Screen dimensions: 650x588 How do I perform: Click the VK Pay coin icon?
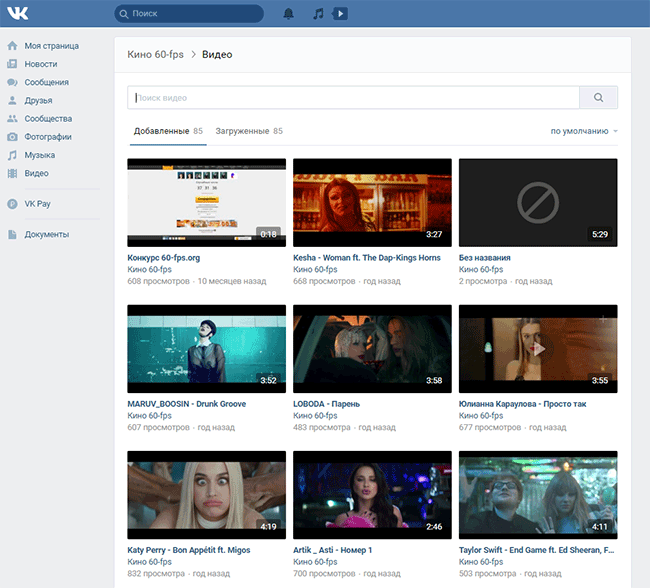coord(12,204)
